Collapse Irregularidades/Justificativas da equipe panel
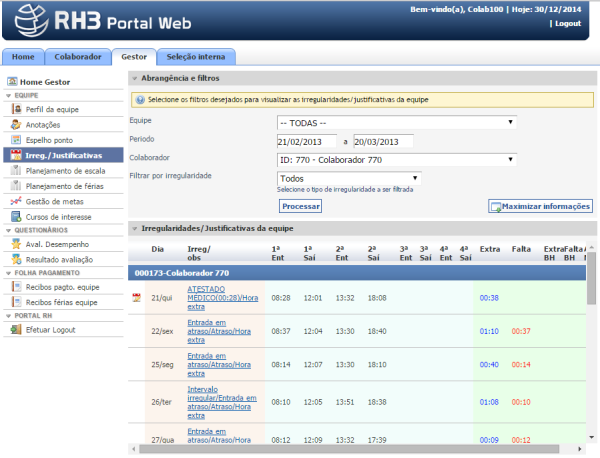The width and height of the screenshot is (600, 458). [x=135, y=228]
